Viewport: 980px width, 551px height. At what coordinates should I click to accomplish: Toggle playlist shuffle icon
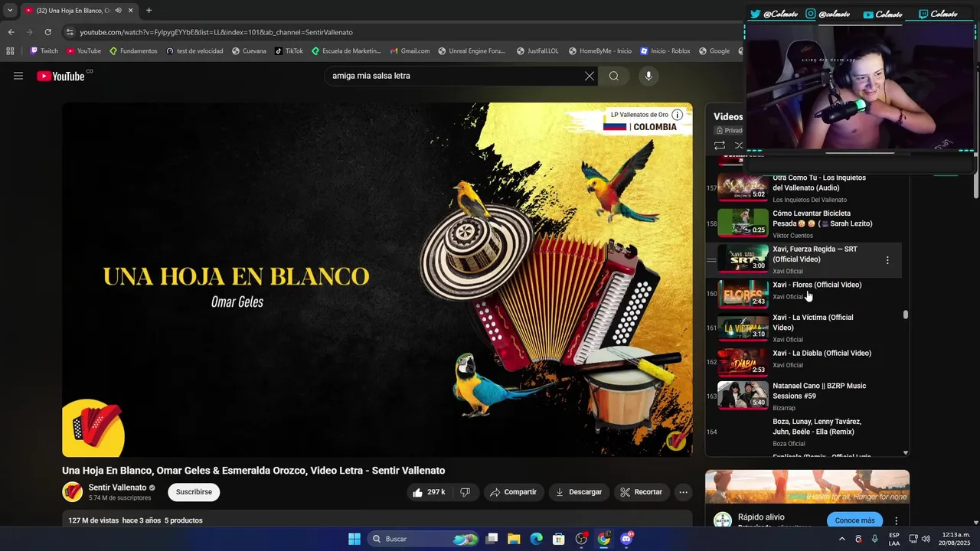point(739,145)
